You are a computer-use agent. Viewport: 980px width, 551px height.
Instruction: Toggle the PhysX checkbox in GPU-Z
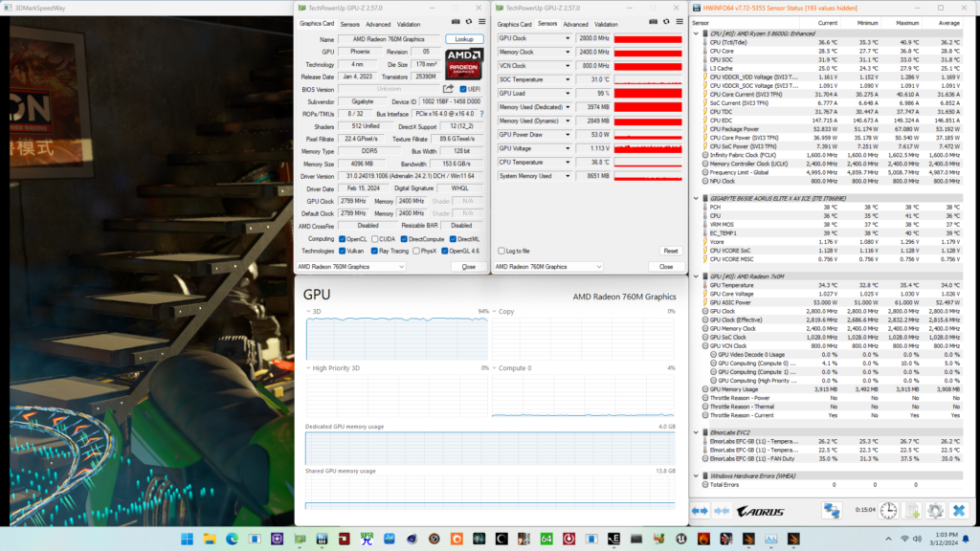point(416,252)
